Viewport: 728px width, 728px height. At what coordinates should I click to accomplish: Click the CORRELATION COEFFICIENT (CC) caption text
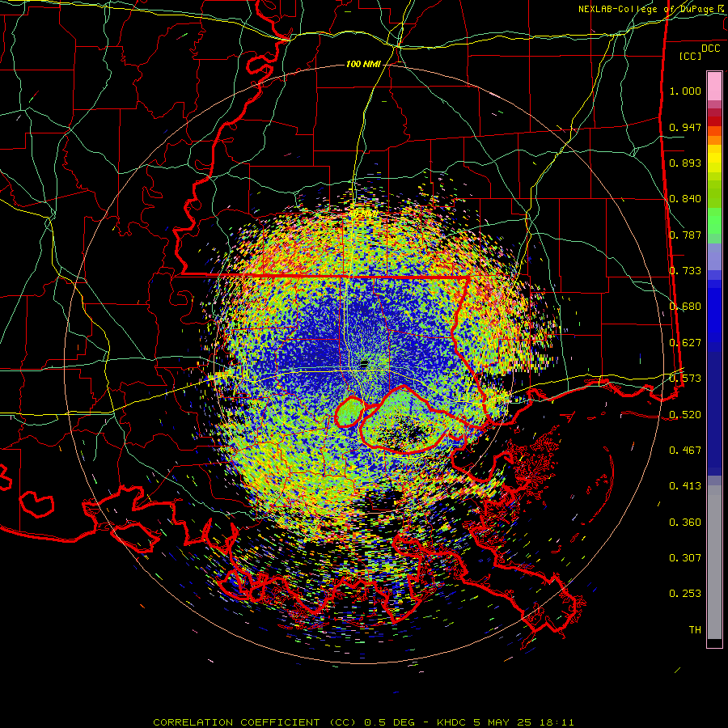[x=255, y=722]
